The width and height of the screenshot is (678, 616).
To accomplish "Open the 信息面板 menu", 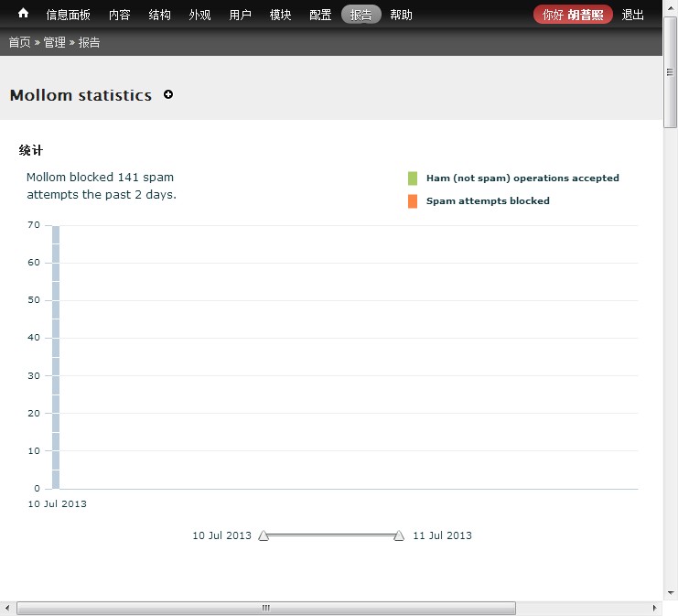I will click(69, 15).
